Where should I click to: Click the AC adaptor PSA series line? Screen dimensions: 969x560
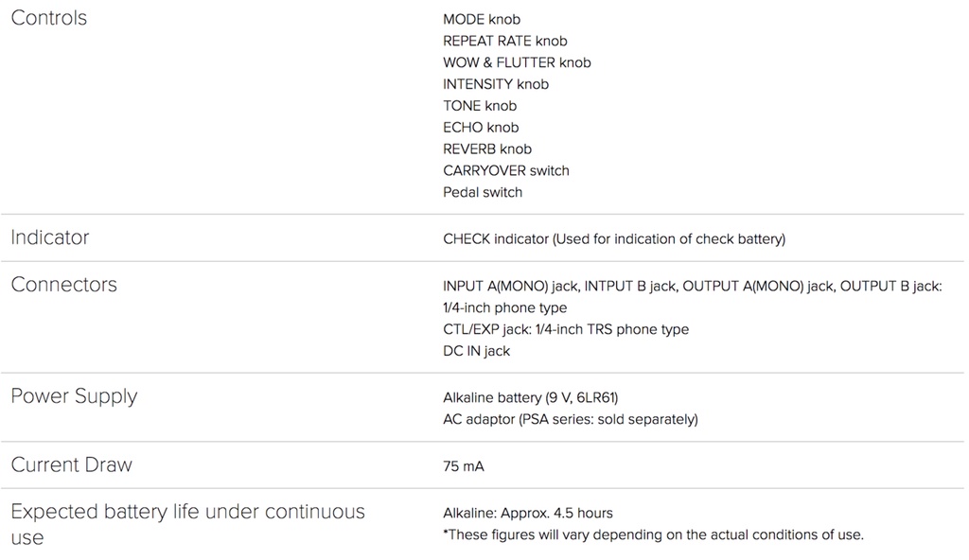[570, 419]
